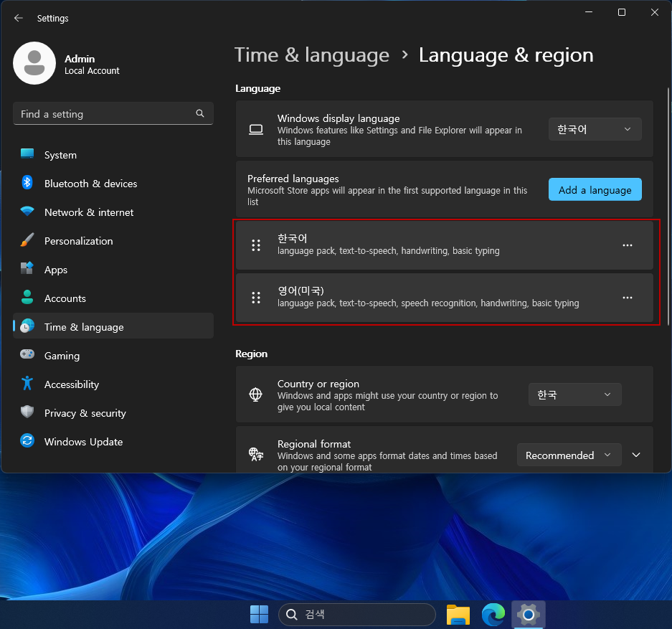672x629 pixels.
Task: Grab the drag handle of 한국어 language
Action: point(256,245)
